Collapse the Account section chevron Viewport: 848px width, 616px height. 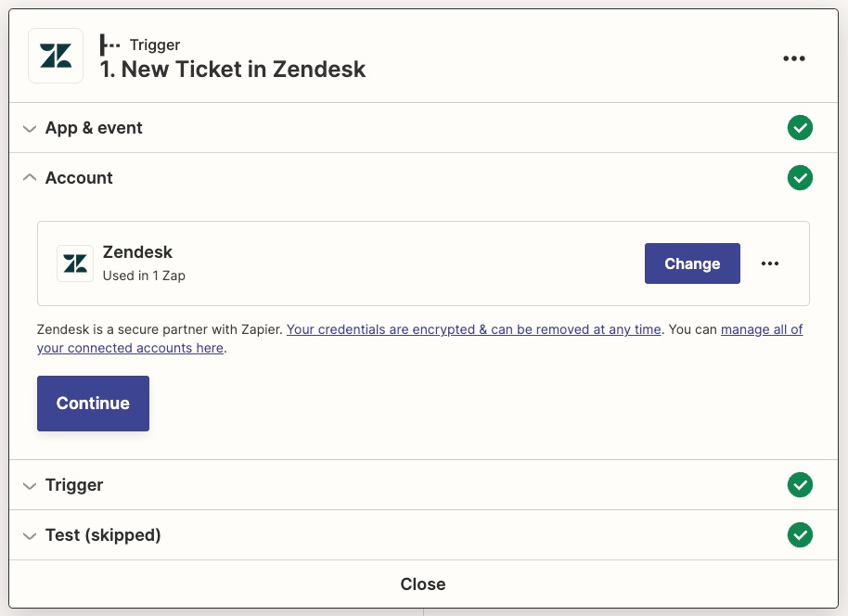coord(30,177)
